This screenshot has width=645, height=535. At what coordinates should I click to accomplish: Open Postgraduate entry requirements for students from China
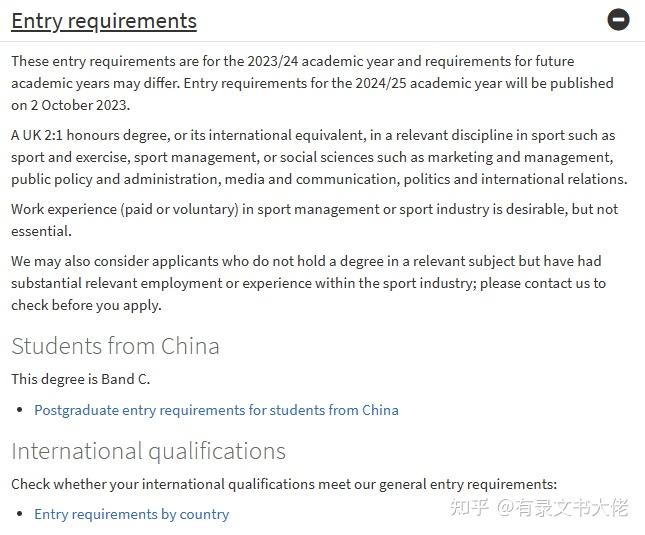pos(216,410)
